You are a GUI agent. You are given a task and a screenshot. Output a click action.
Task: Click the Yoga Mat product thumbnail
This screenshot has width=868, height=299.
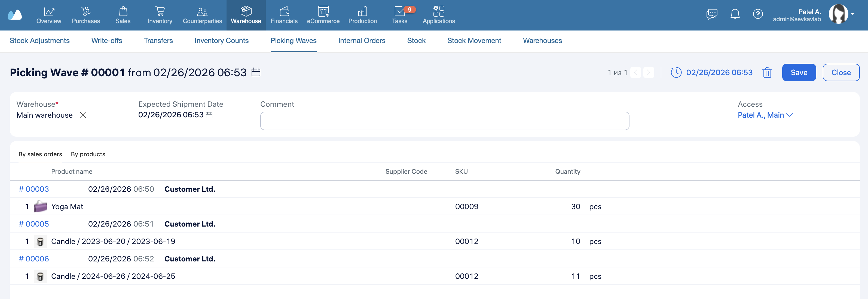(40, 206)
